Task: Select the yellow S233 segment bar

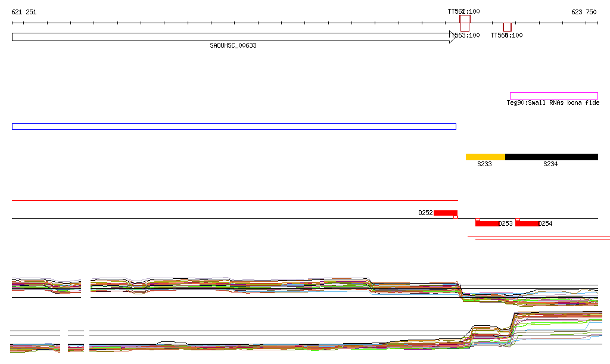Action: point(485,157)
